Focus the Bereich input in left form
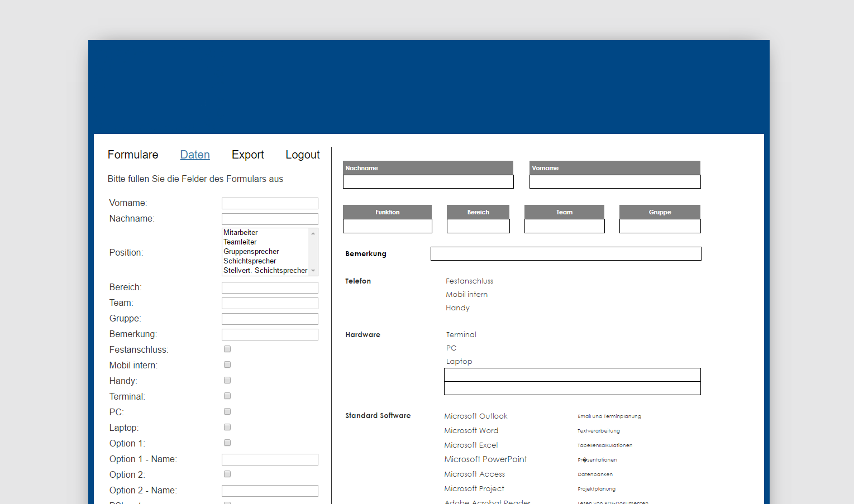The height and width of the screenshot is (504, 854). 270,287
